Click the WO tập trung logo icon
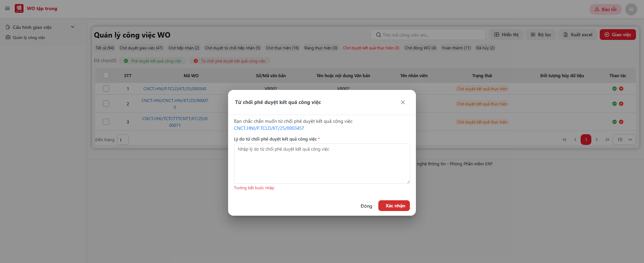The width and height of the screenshot is (644, 263). click(x=19, y=8)
